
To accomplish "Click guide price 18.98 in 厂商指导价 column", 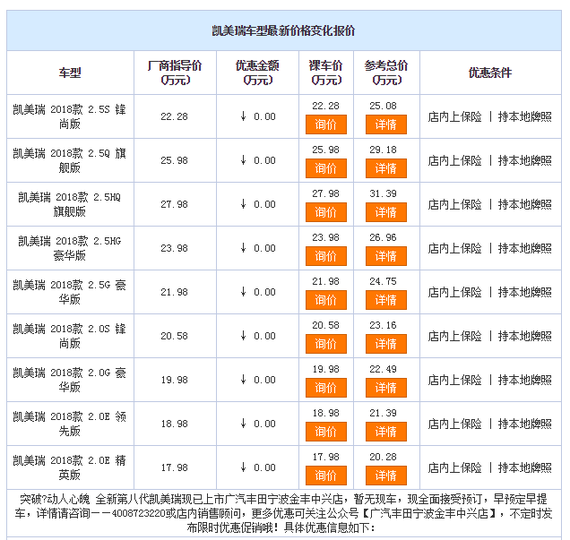I will click(x=174, y=424).
